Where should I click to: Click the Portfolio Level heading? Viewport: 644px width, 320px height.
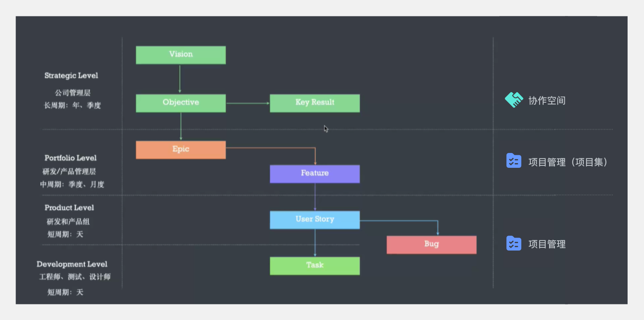(70, 158)
